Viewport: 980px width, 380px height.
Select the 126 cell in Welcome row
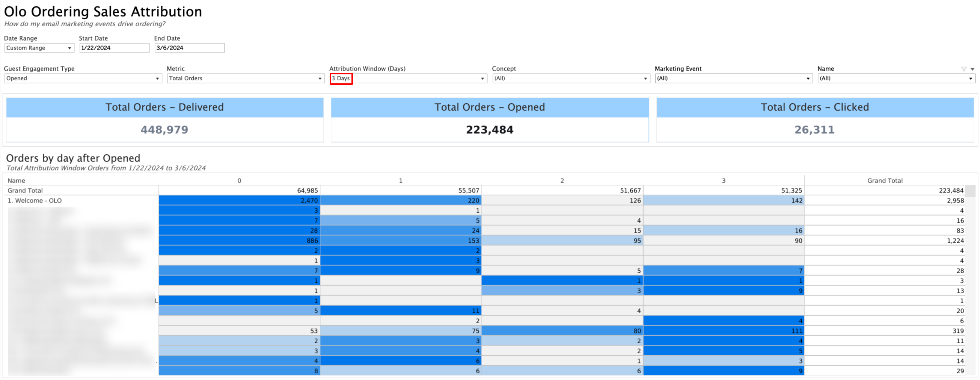(562, 201)
